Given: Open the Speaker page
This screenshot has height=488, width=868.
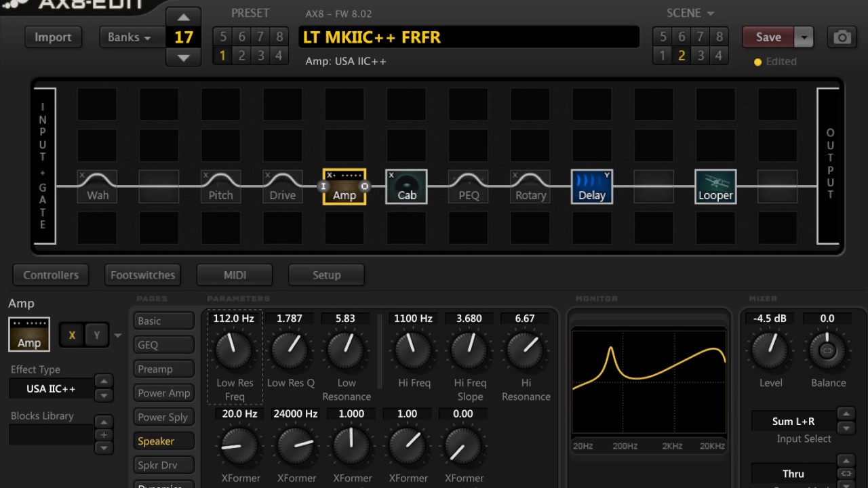Looking at the screenshot, I should tap(164, 441).
